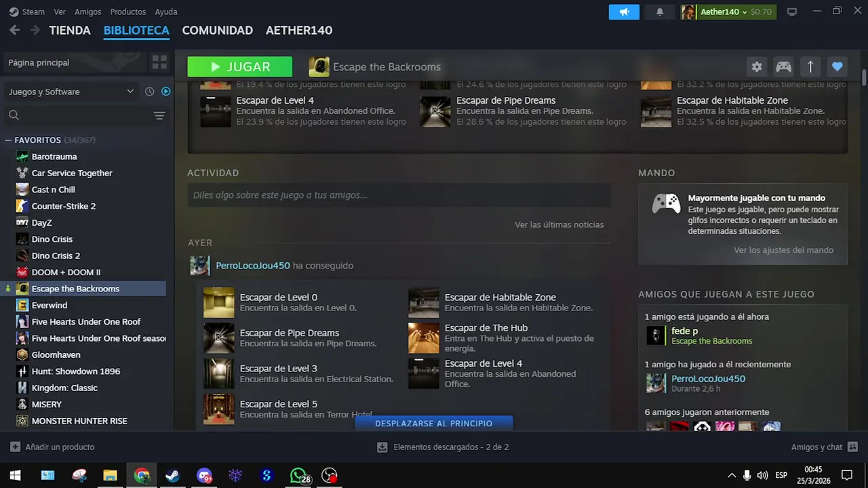Show recent activity clock icon filter
Image resolution: width=868 pixels, height=488 pixels.
click(x=149, y=91)
